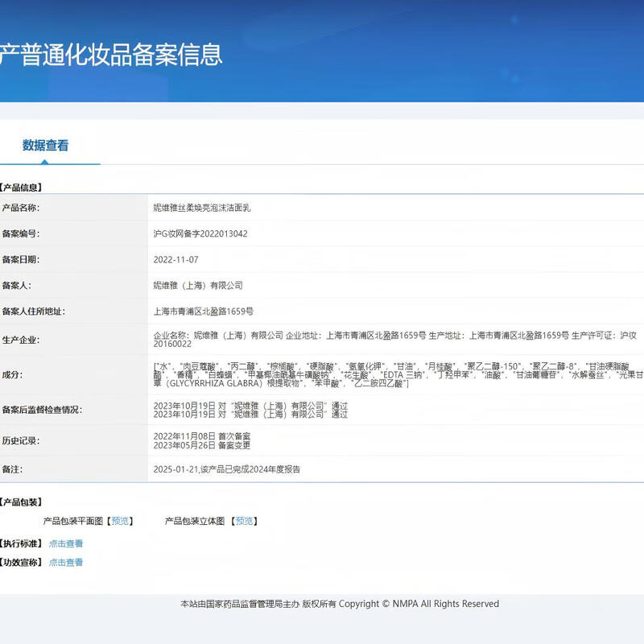
Task: Open 预览 link for 产品包装平面图
Action: point(120,521)
